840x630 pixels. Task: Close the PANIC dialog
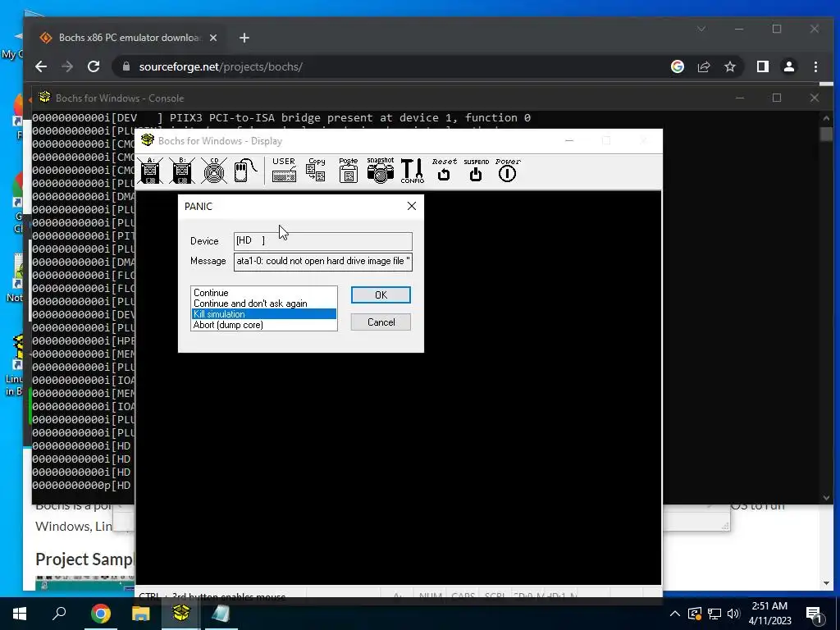coord(412,206)
